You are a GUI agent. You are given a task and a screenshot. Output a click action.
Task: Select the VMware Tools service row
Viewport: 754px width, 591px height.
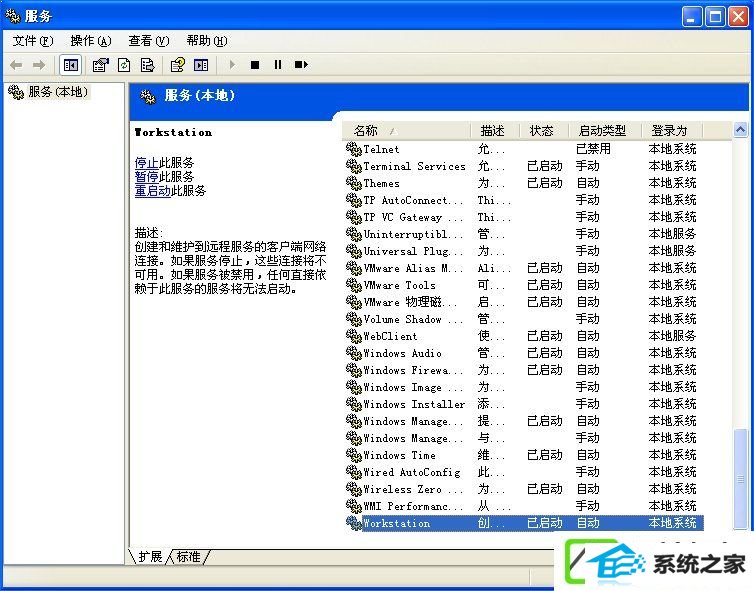pyautogui.click(x=524, y=285)
